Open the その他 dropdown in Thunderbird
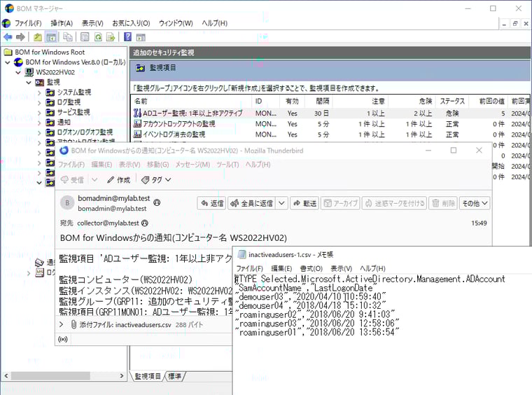Viewport: 532px width, 395px height. (x=475, y=203)
